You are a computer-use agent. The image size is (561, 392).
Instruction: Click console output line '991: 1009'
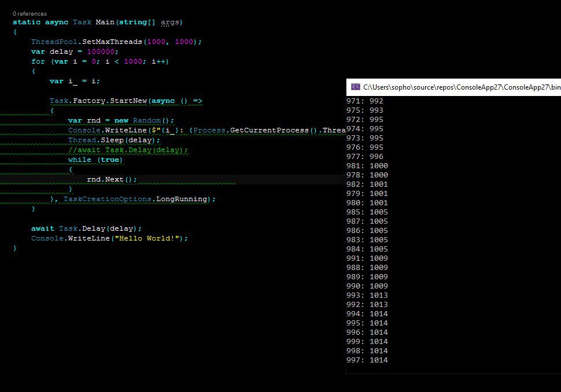[x=367, y=258]
